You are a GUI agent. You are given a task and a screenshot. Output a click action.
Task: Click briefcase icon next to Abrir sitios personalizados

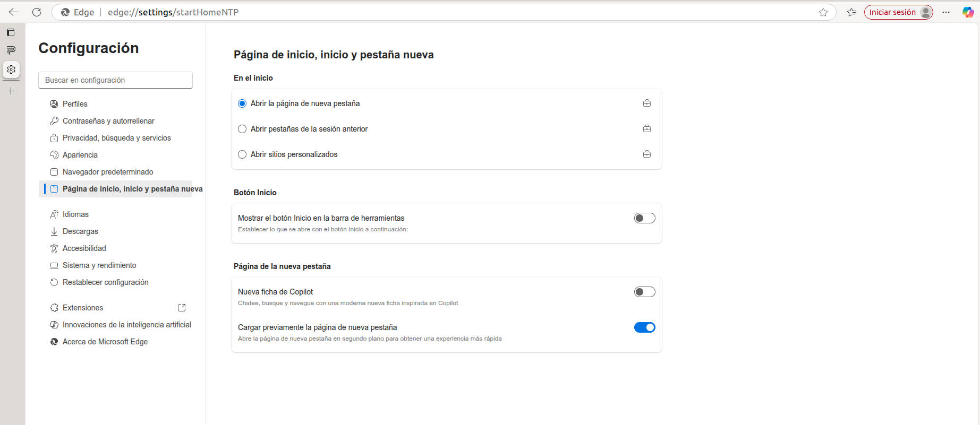coord(647,154)
